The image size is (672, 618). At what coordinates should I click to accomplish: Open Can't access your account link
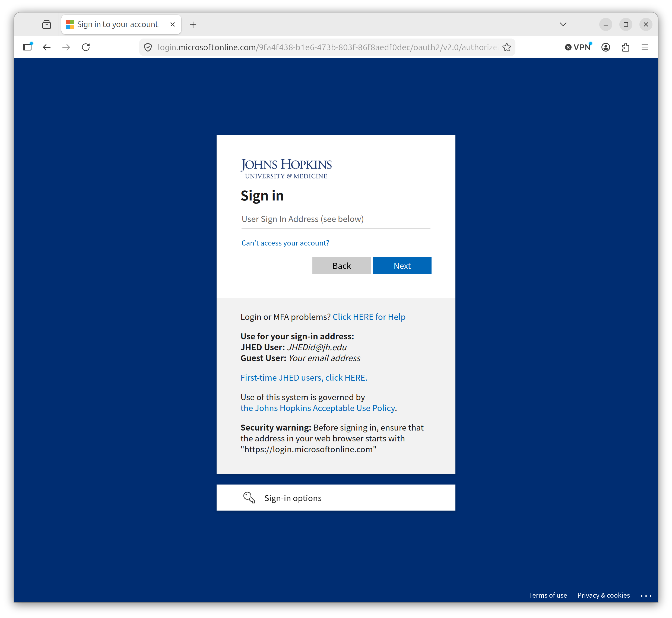(285, 243)
